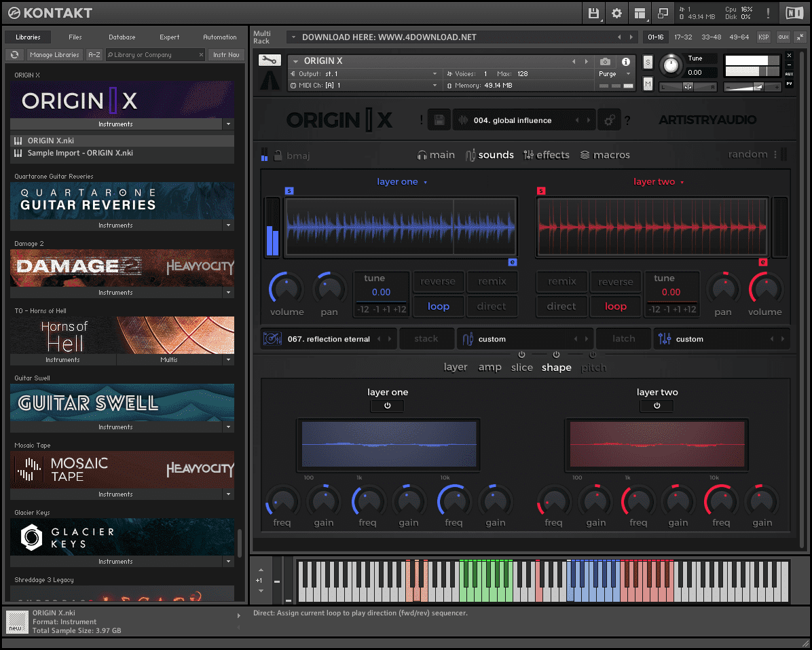Show instrument info icon

point(625,62)
